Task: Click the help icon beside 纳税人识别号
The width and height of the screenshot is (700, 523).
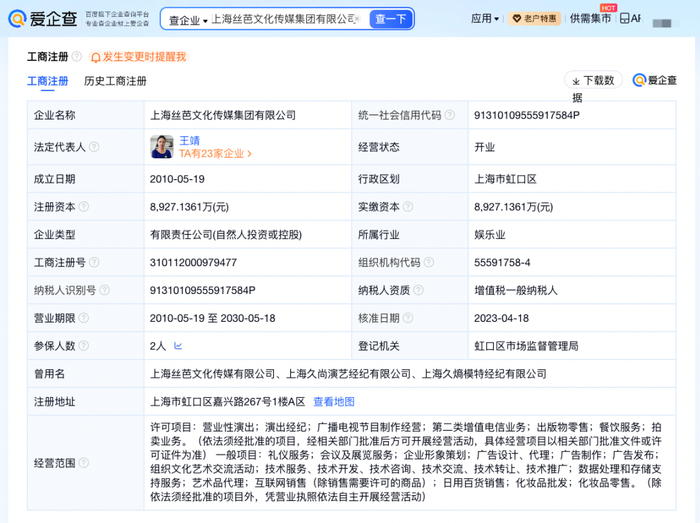Action: tap(105, 291)
